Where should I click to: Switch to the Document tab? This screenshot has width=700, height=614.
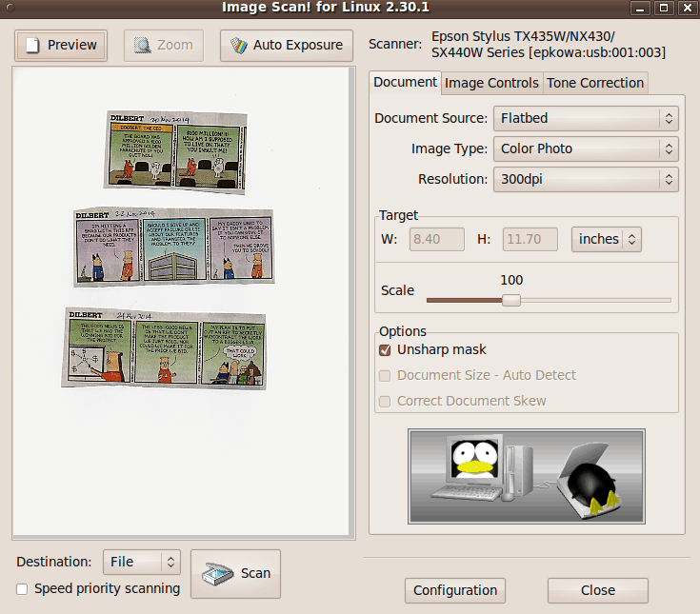405,82
